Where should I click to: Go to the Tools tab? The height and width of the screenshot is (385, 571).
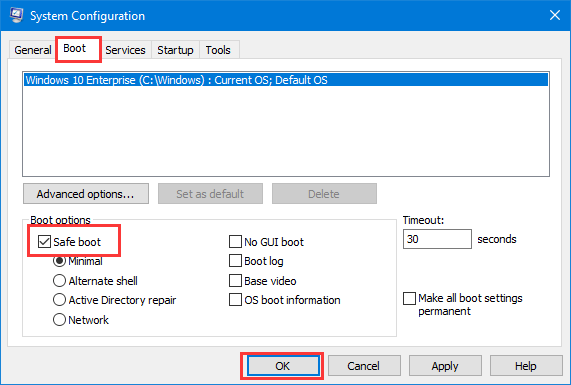pyautogui.click(x=218, y=50)
